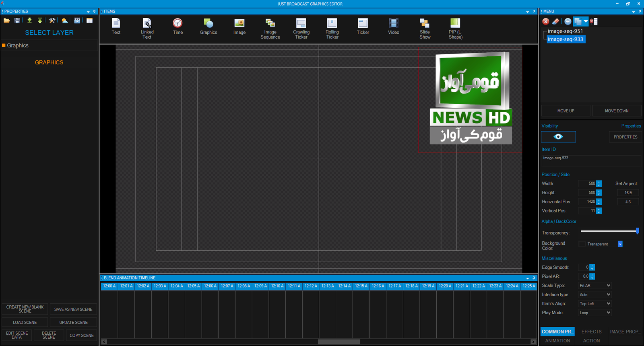Click the red delete item icon
Screen dimensions: 644x346
(x=546, y=21)
